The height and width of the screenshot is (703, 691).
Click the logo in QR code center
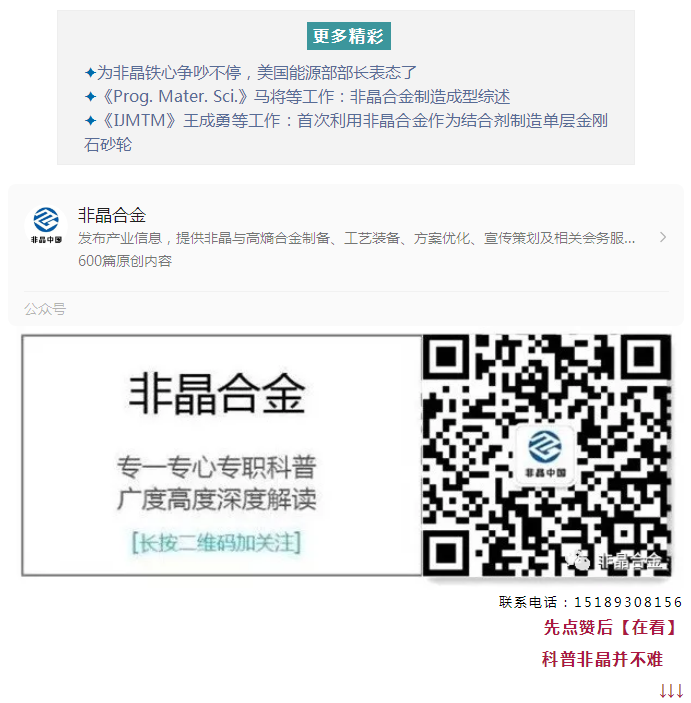(545, 455)
